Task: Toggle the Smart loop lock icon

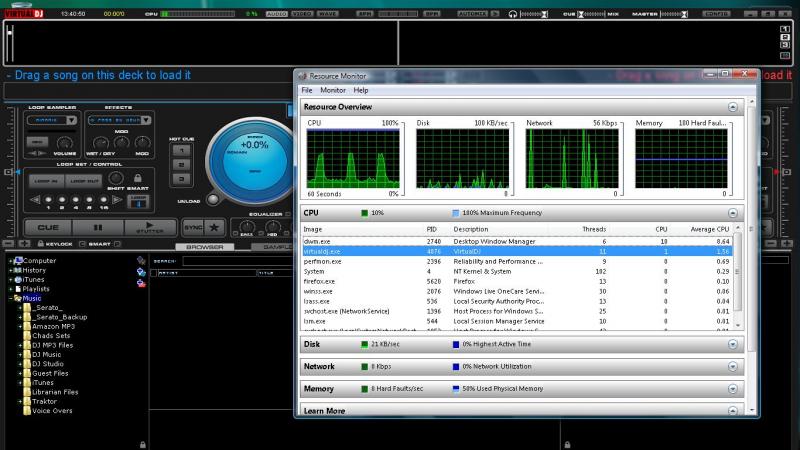Action: pos(138,178)
